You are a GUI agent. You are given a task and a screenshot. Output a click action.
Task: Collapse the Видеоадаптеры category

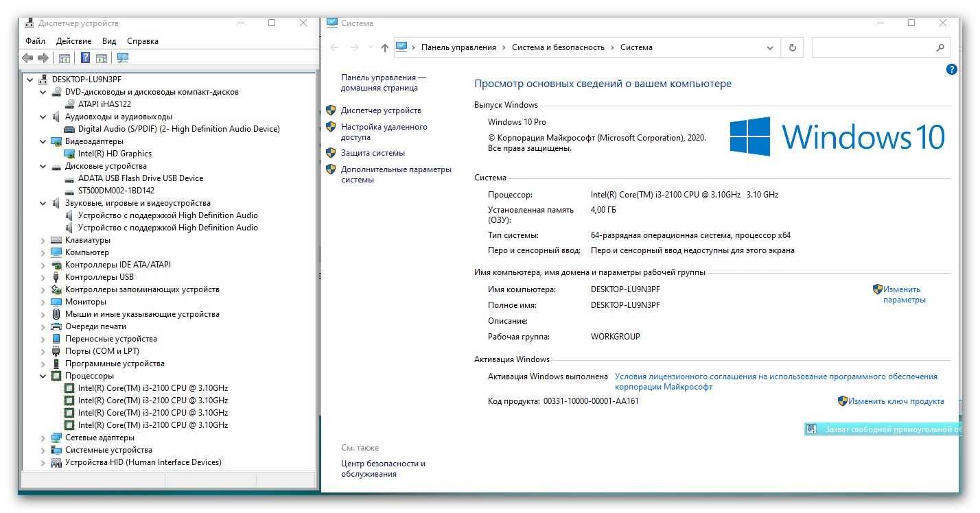point(43,141)
